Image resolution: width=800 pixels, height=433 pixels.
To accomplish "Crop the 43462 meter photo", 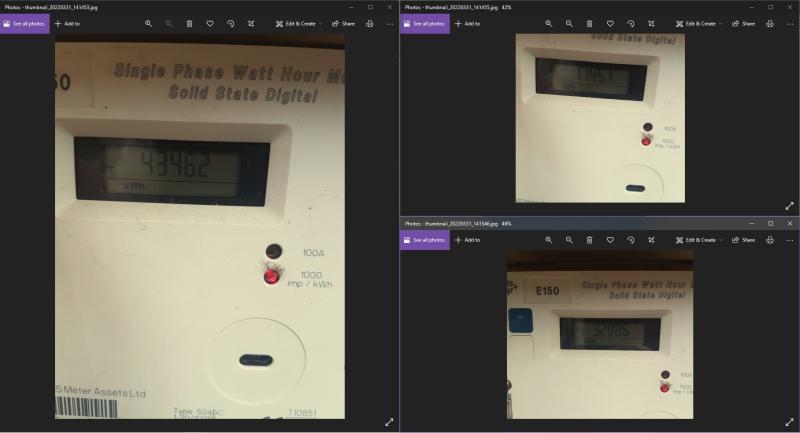I will 251,24.
